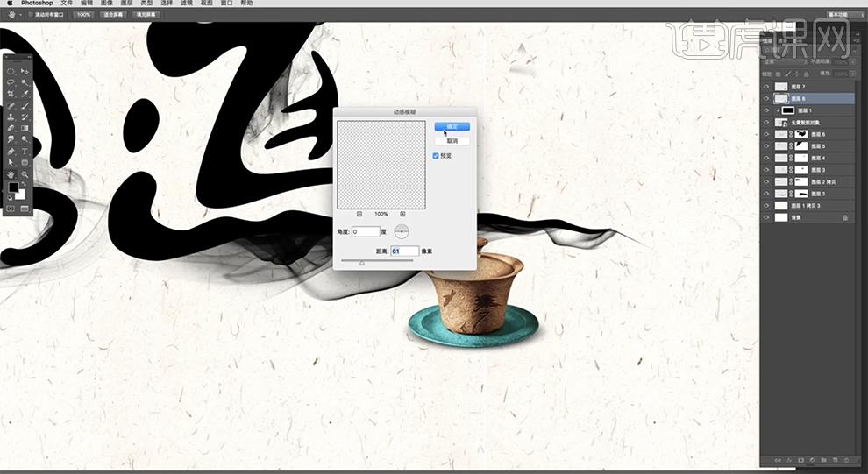Select the Gradient tool
The width and height of the screenshot is (868, 474).
click(x=25, y=128)
